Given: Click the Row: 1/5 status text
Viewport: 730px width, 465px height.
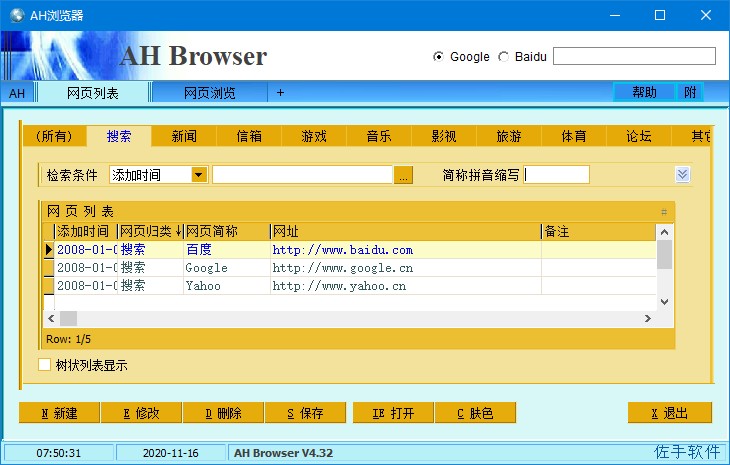Looking at the screenshot, I should pyautogui.click(x=68, y=339).
